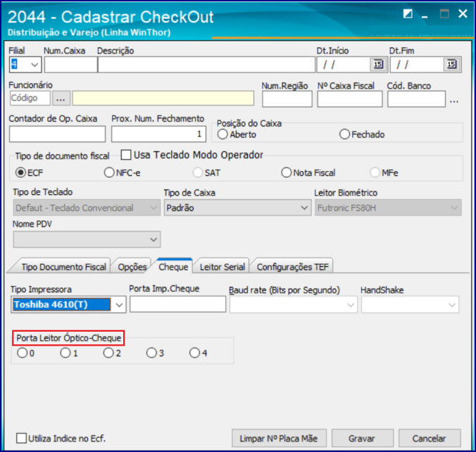
Task: Minimize the Cadastrar CheckOut window
Action: coord(425,17)
